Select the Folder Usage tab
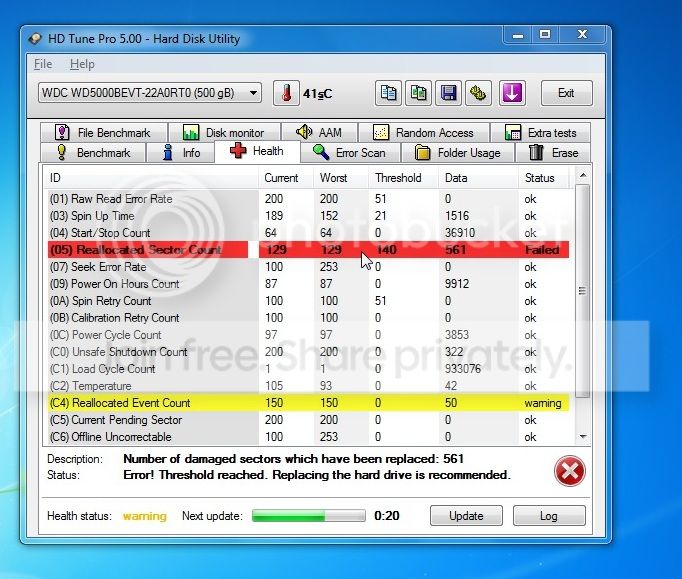 click(x=457, y=153)
